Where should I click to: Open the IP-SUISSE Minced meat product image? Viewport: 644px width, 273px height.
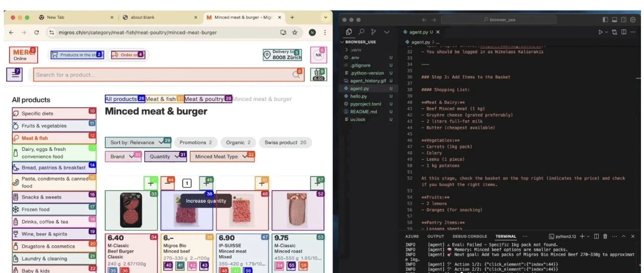[243, 210]
